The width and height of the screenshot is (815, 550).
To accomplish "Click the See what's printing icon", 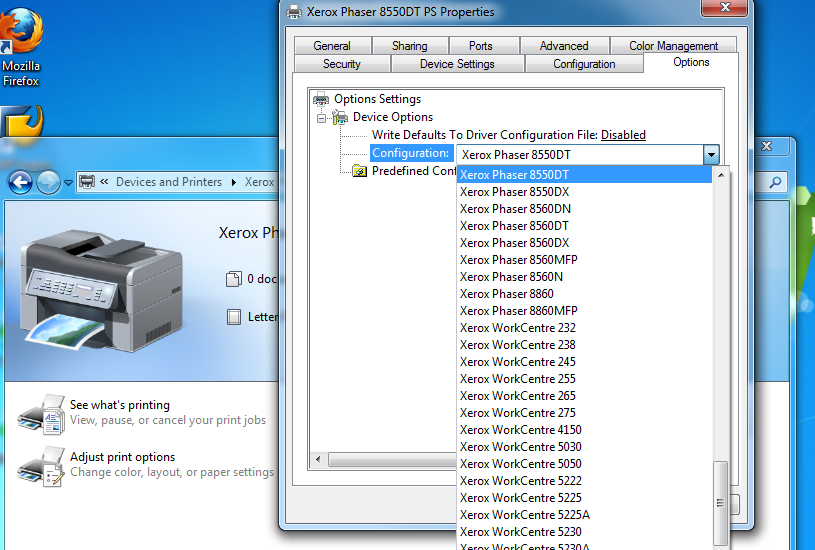I will (x=41, y=414).
